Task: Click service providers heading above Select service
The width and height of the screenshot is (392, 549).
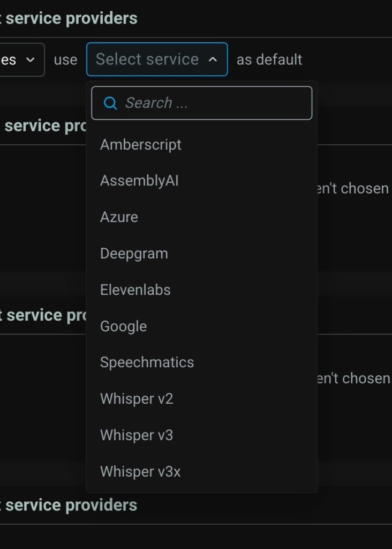Action: coord(71,18)
